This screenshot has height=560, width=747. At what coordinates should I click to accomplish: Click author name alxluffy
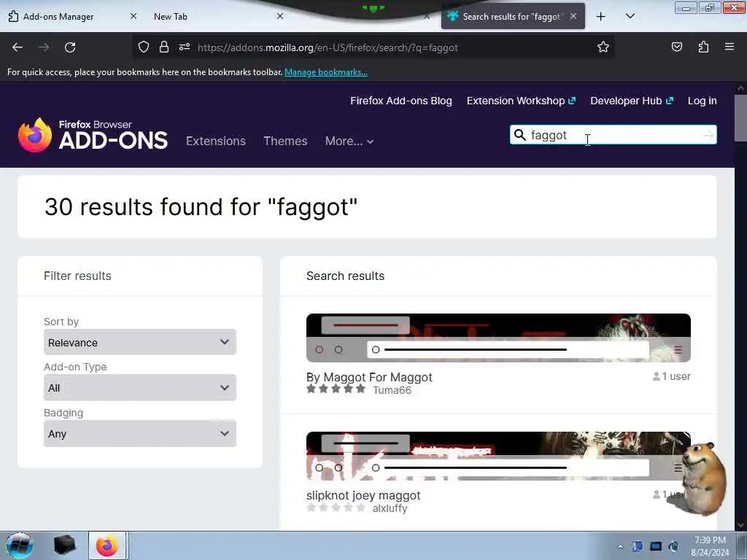pyautogui.click(x=390, y=508)
